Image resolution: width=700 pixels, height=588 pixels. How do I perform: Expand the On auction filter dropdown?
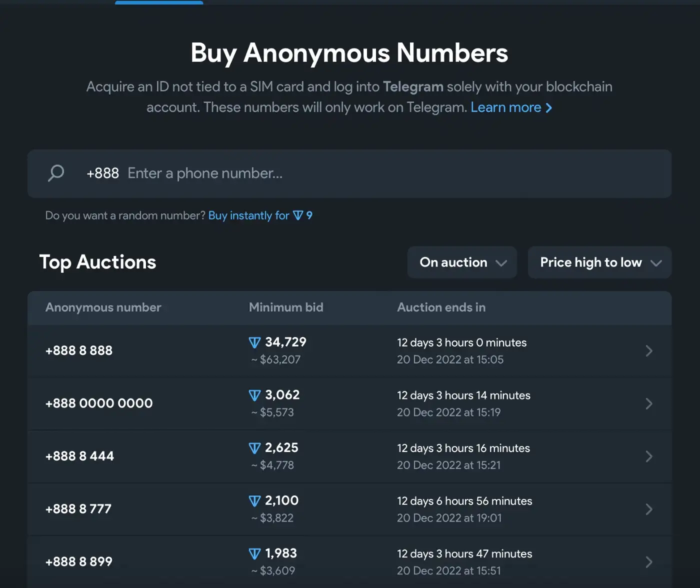pos(462,262)
